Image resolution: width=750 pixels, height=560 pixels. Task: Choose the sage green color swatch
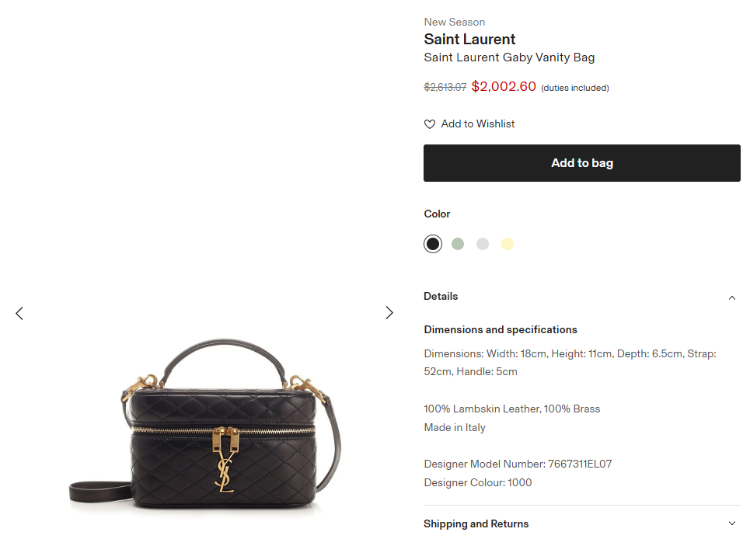(x=458, y=244)
